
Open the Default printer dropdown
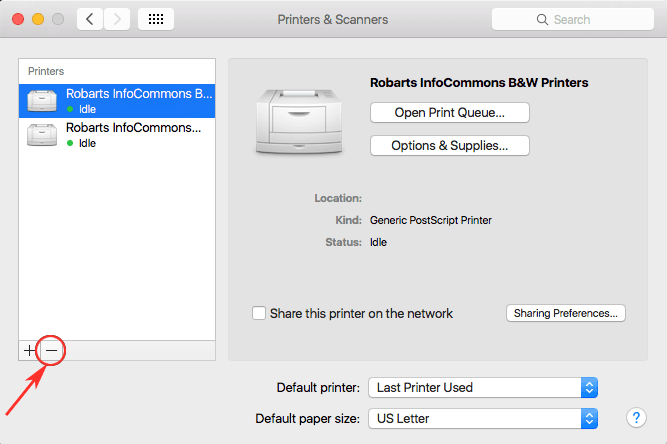pos(483,387)
